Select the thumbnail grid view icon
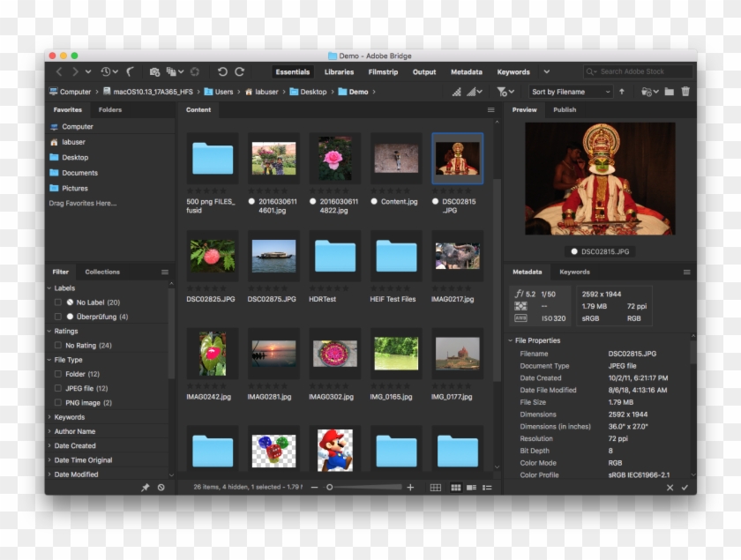The width and height of the screenshot is (741, 560). (x=455, y=486)
